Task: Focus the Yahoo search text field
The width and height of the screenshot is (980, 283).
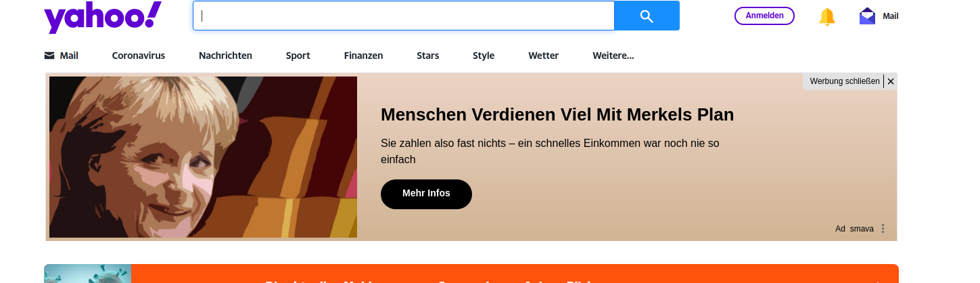Action: coord(404,16)
